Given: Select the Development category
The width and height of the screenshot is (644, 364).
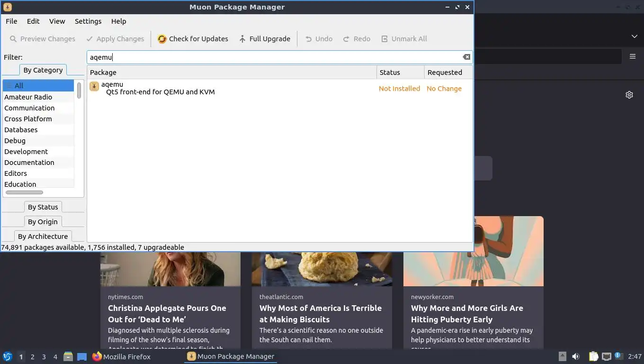Looking at the screenshot, I should (38, 151).
